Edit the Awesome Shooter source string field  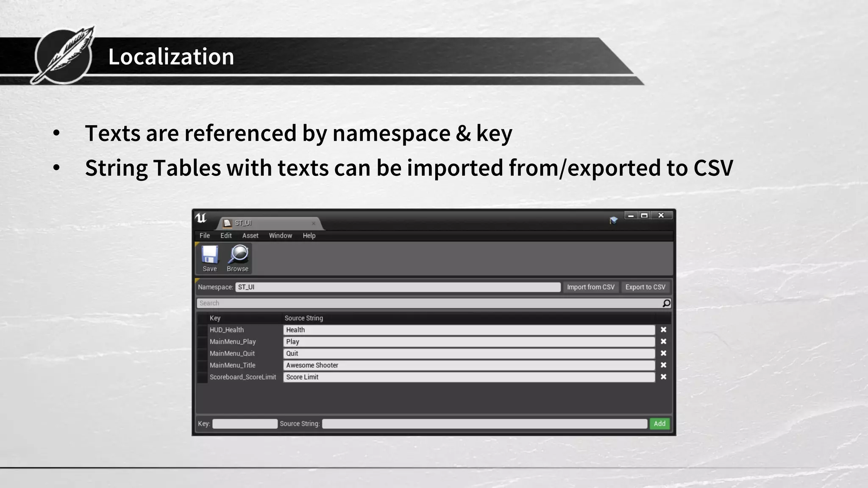coord(469,366)
